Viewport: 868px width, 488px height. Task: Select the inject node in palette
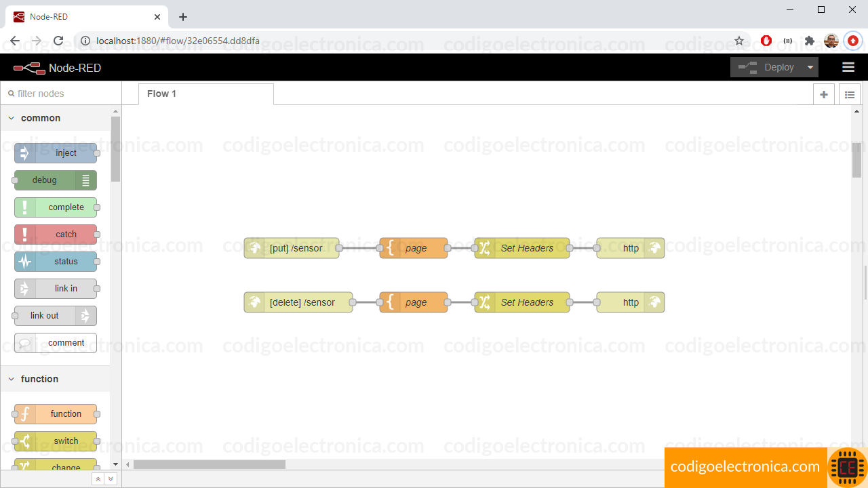pyautogui.click(x=56, y=153)
